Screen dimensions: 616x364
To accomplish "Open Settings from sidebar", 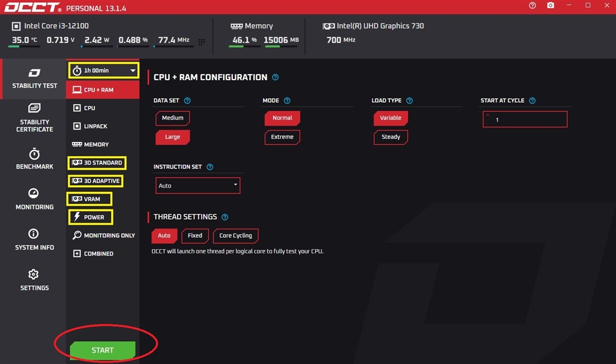I will 34,280.
